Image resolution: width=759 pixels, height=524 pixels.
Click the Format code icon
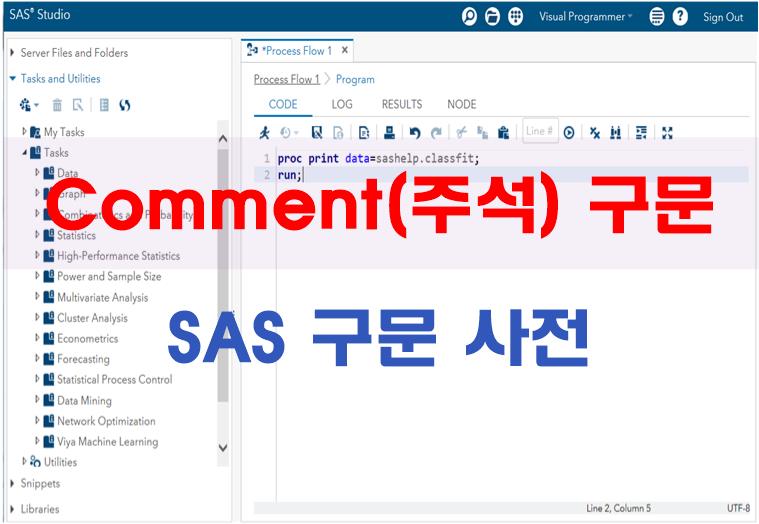[x=641, y=133]
